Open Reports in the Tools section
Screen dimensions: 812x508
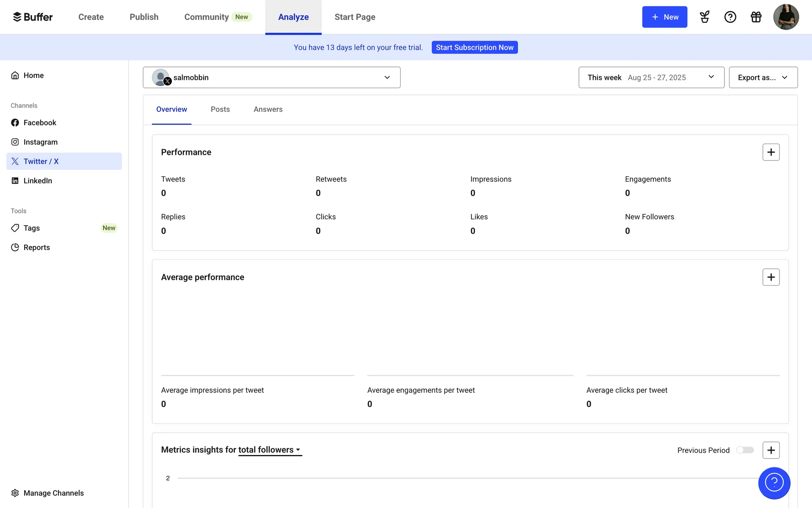(36, 248)
